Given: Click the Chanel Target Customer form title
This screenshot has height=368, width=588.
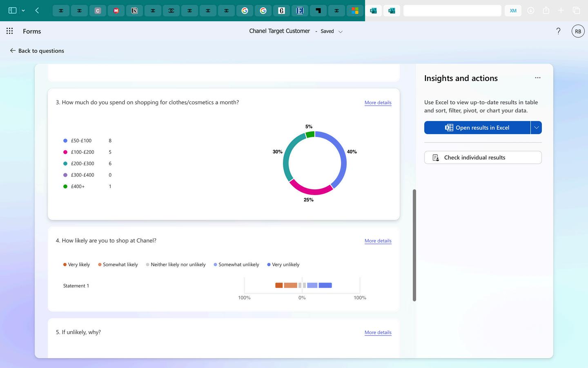Looking at the screenshot, I should coord(280,31).
